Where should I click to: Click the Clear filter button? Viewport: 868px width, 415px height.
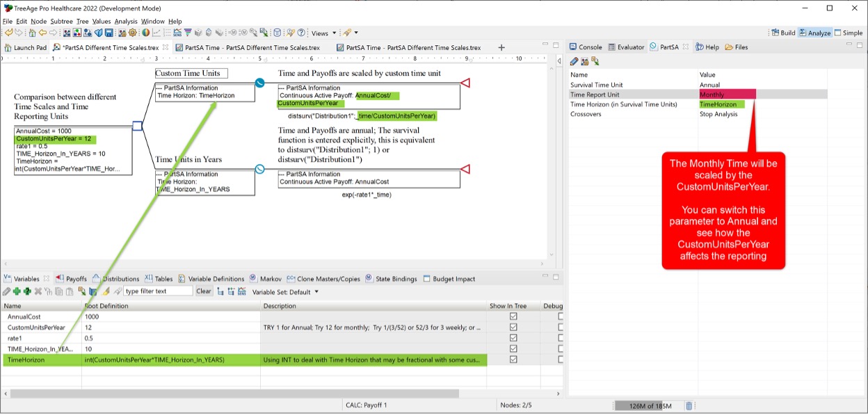[x=203, y=291]
